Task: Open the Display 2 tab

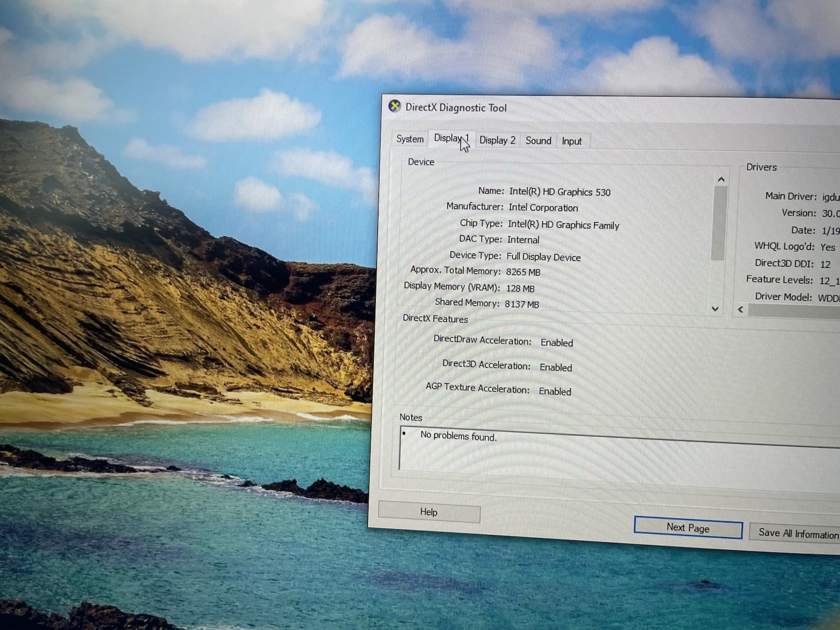Action: coord(497,140)
